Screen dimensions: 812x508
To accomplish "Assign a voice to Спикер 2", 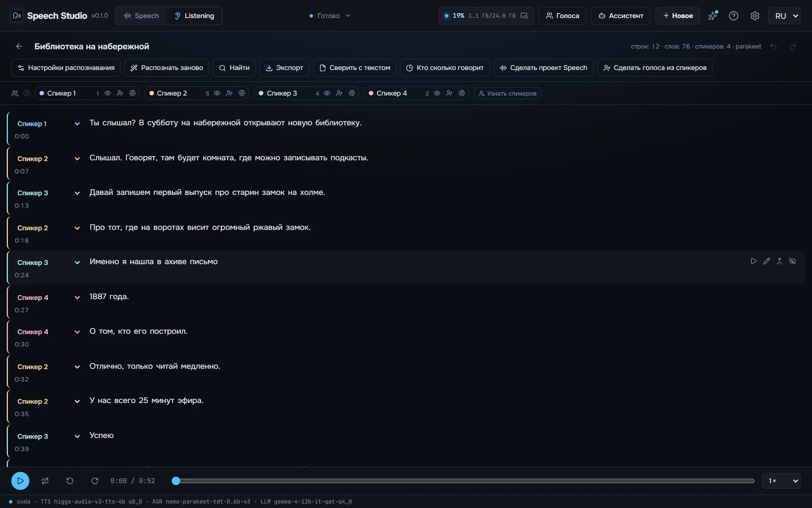I will click(229, 93).
